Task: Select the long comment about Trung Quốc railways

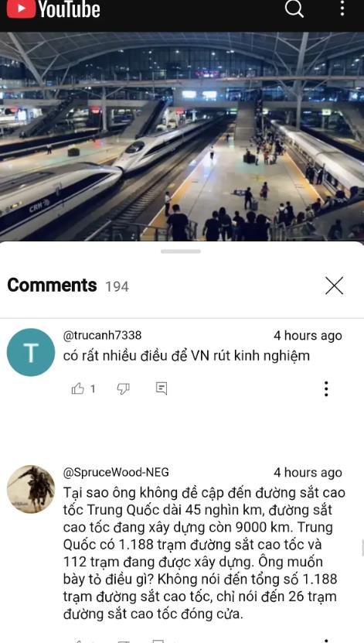Action: pyautogui.click(x=204, y=553)
